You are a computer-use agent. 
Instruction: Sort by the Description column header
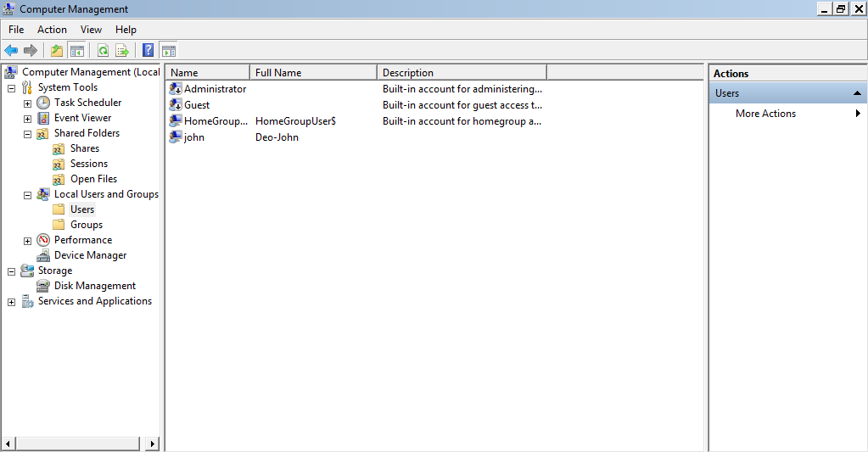coord(462,72)
